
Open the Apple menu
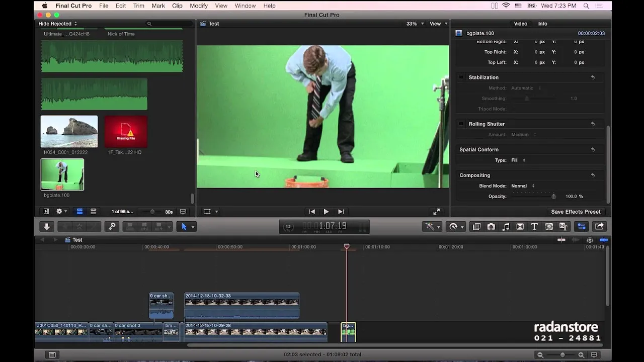pyautogui.click(x=44, y=6)
